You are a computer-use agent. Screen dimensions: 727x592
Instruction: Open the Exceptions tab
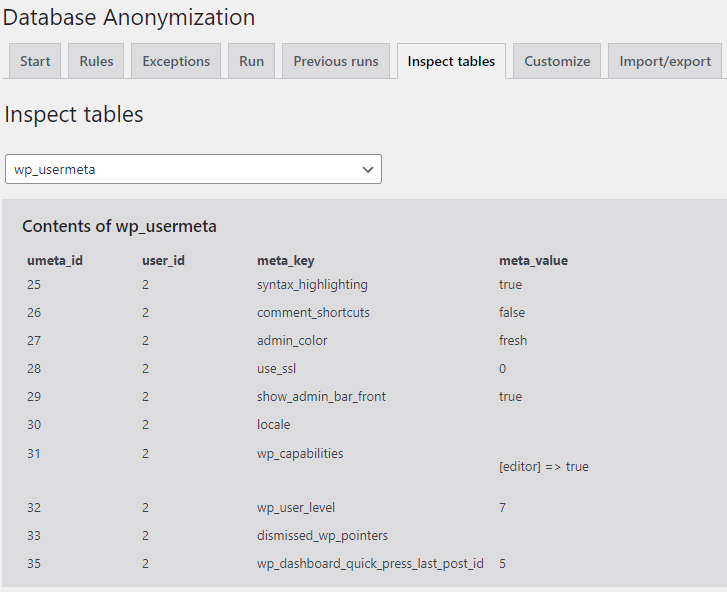pyautogui.click(x=176, y=61)
